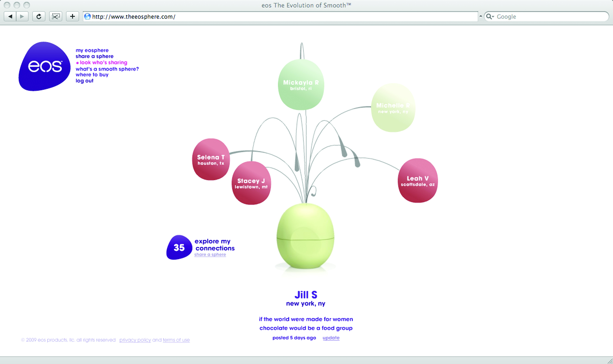
Task: Open the privacy policy link
Action: [x=135, y=340]
